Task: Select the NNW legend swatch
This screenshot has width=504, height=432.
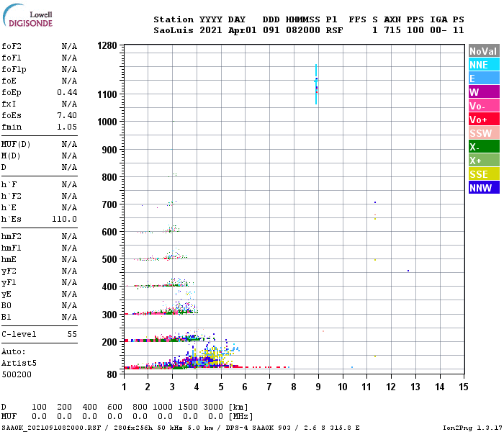Action: click(484, 188)
